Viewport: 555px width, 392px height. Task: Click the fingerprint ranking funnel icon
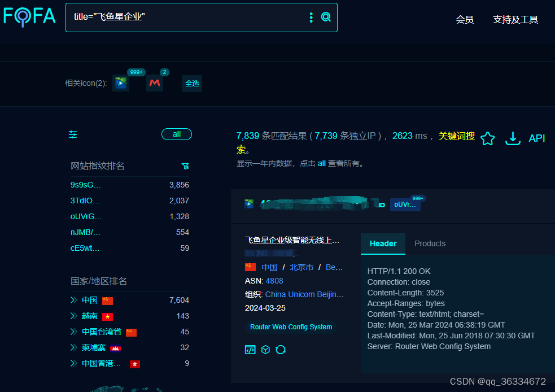[x=185, y=166]
